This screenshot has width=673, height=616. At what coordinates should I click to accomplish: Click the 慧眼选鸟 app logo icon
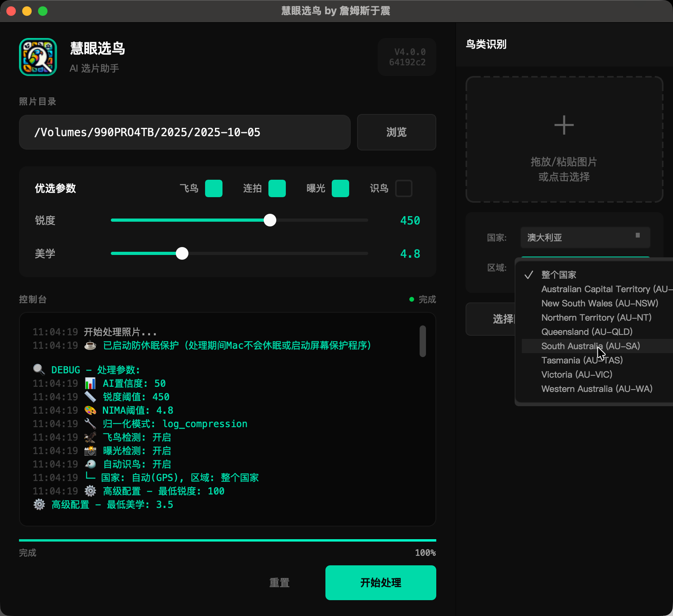(38, 57)
